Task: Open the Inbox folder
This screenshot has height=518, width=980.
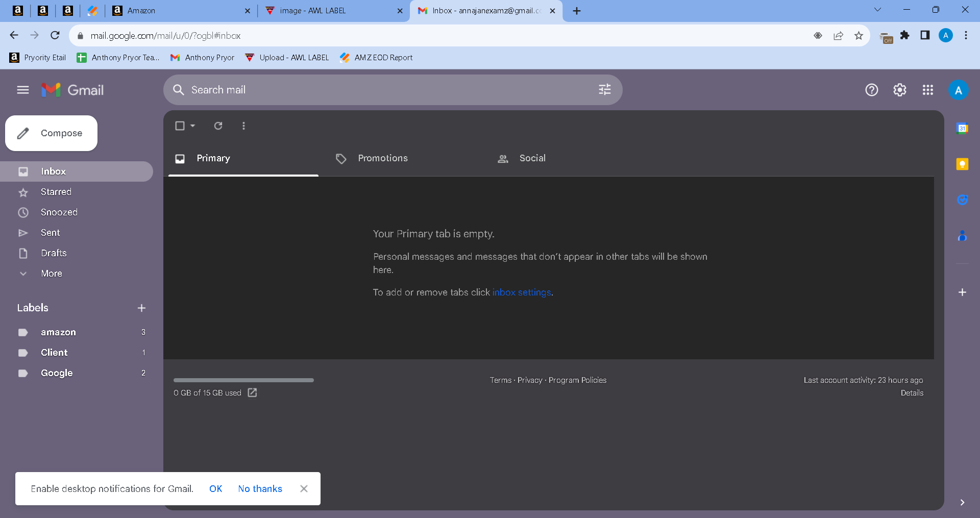Action: coord(77,171)
